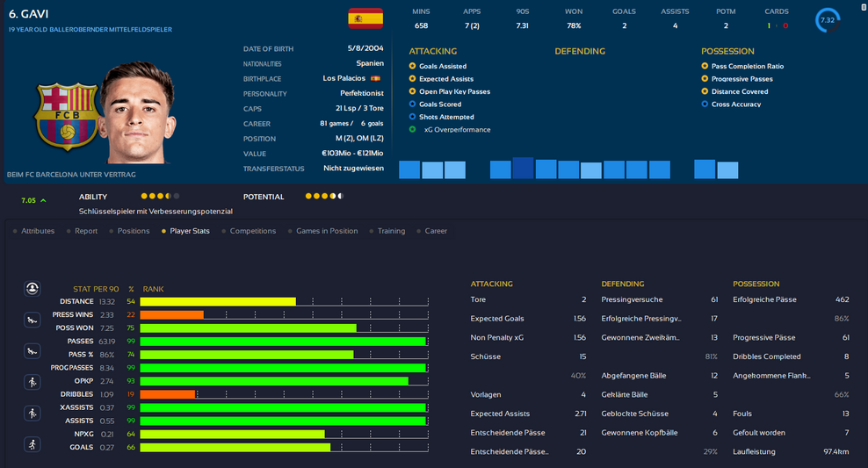Click the green Passes rank bar
The image size is (868, 468).
(283, 341)
